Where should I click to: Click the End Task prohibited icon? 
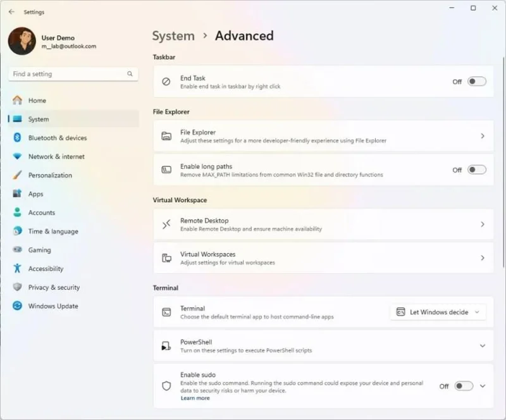coord(166,82)
